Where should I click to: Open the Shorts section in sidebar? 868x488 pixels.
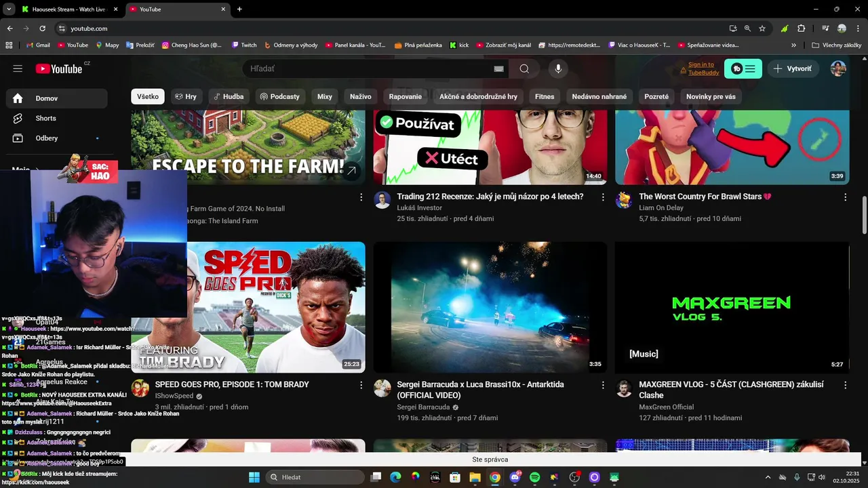(58, 118)
